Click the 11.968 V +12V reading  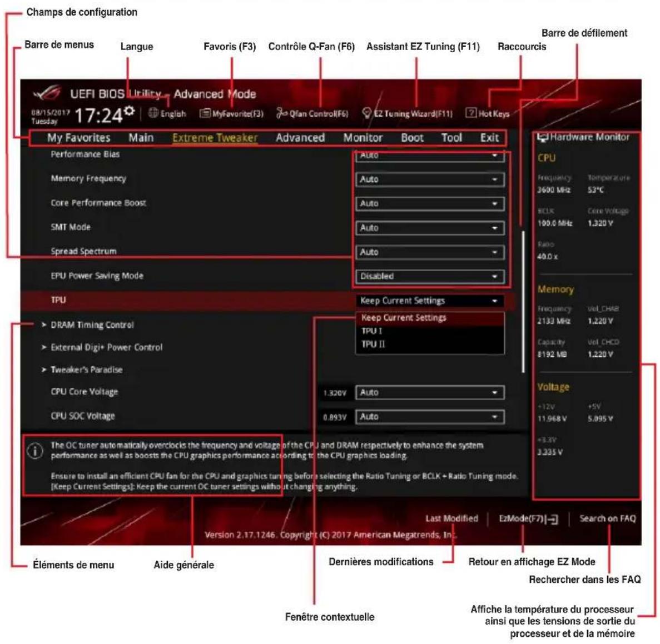[x=552, y=418]
